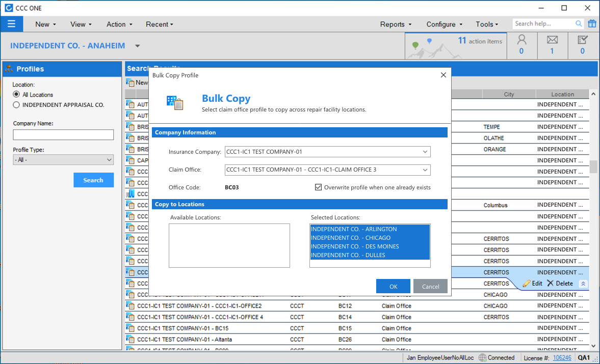Screen dimensions: 600x364
Task: Click the Connected globe status icon
Action: pos(483,357)
